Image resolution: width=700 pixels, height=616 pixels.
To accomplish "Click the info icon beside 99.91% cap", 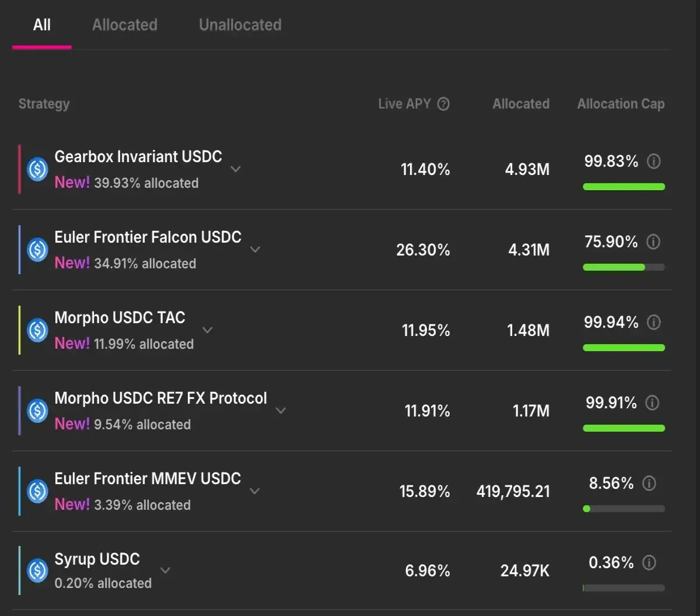I will (653, 403).
